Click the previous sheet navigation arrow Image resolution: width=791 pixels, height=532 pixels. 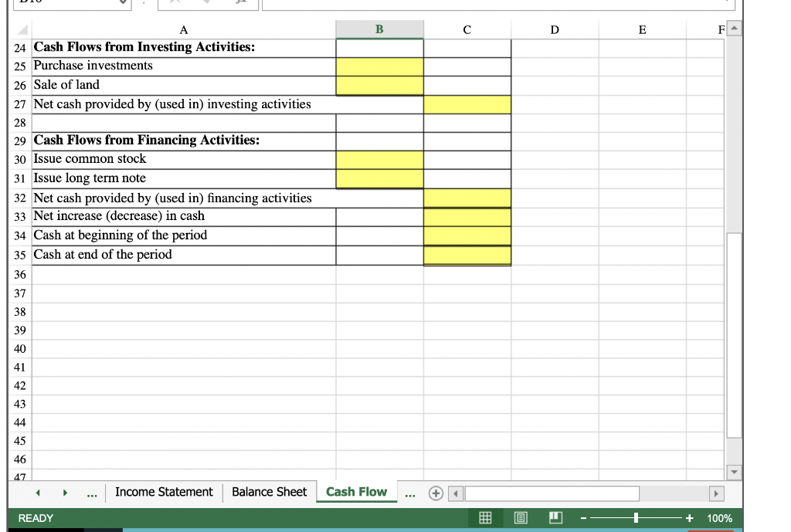click(x=38, y=493)
